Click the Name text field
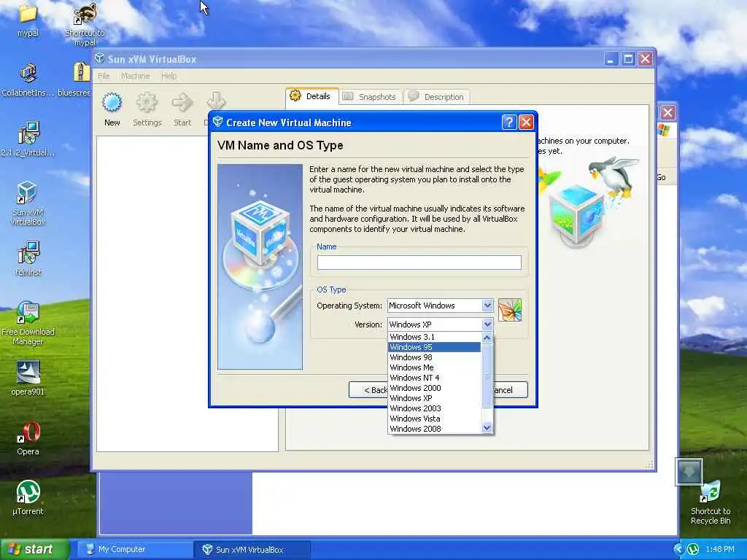The width and height of the screenshot is (747, 560). coord(419,262)
